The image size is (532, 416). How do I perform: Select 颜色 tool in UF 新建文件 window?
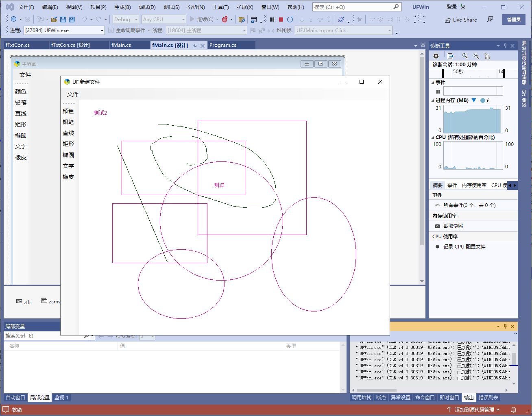(x=68, y=111)
